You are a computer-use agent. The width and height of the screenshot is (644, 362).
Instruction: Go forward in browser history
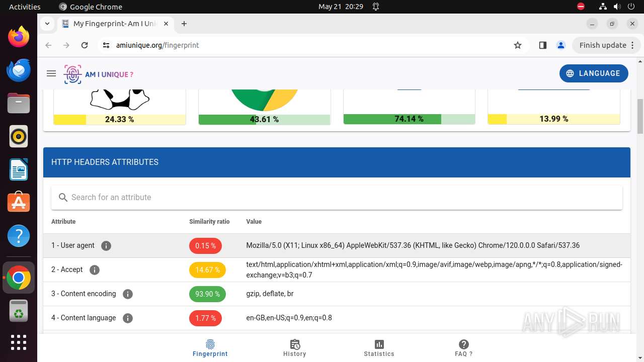[x=66, y=45]
